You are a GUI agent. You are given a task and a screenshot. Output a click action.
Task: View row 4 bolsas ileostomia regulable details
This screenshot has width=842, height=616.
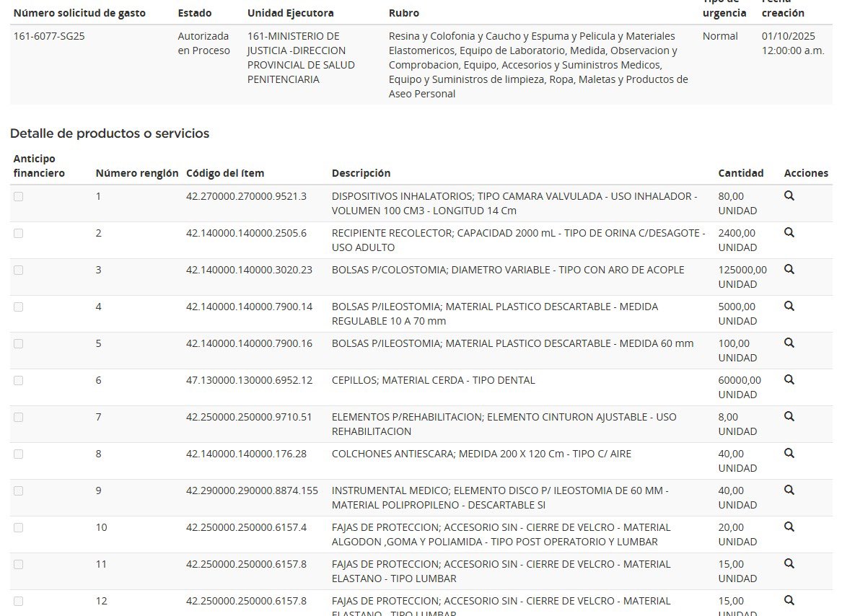[789, 306]
